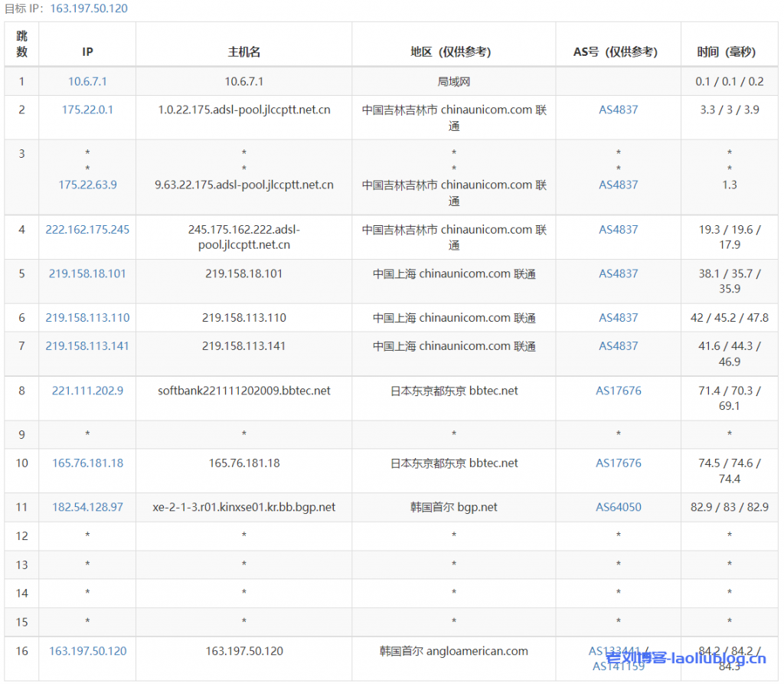Select hostname softbank221111202009.bbtec.net cell
The width and height of the screenshot is (784, 684).
[243, 391]
